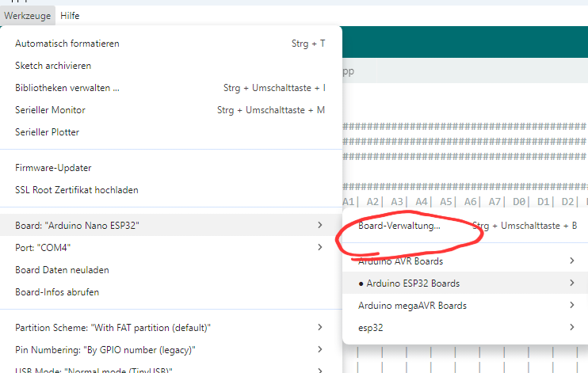588x373 pixels.
Task: Launch Serieller Monitor
Action: pos(50,110)
